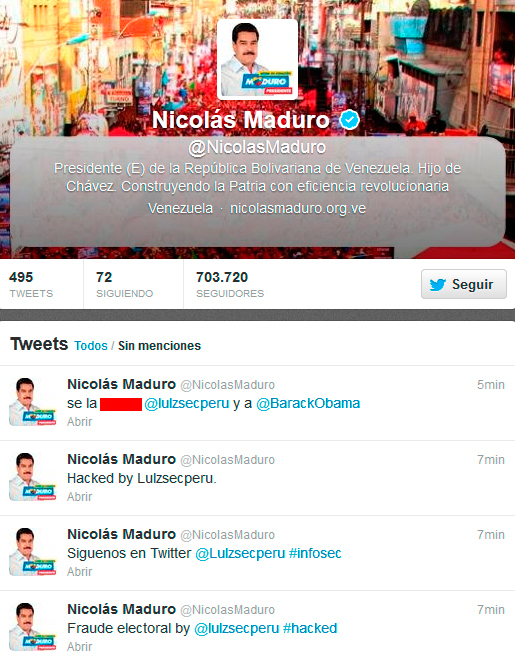Open the @Lulzsecperu mention in 'Siguenos' tweet
The width and height of the screenshot is (515, 661).
pos(240,553)
